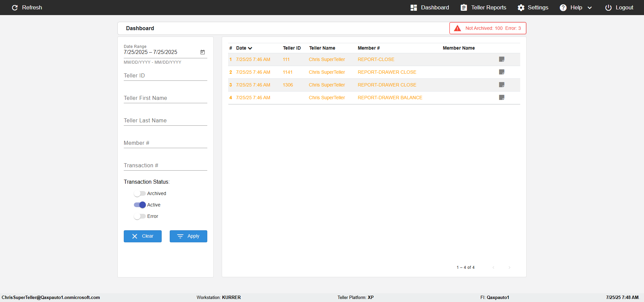
Task: Open the Settings menu item
Action: (533, 7)
